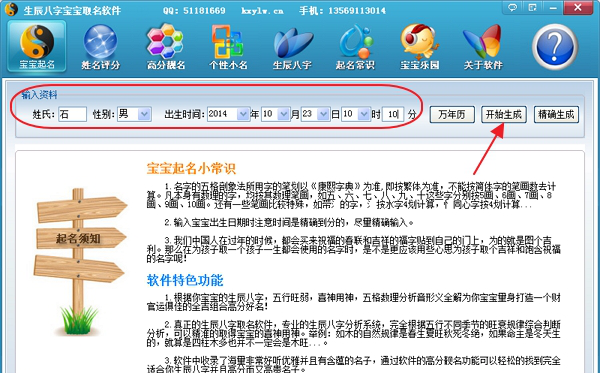600x387 pixels.
Task: Click the 万年历 button
Action: (x=452, y=114)
